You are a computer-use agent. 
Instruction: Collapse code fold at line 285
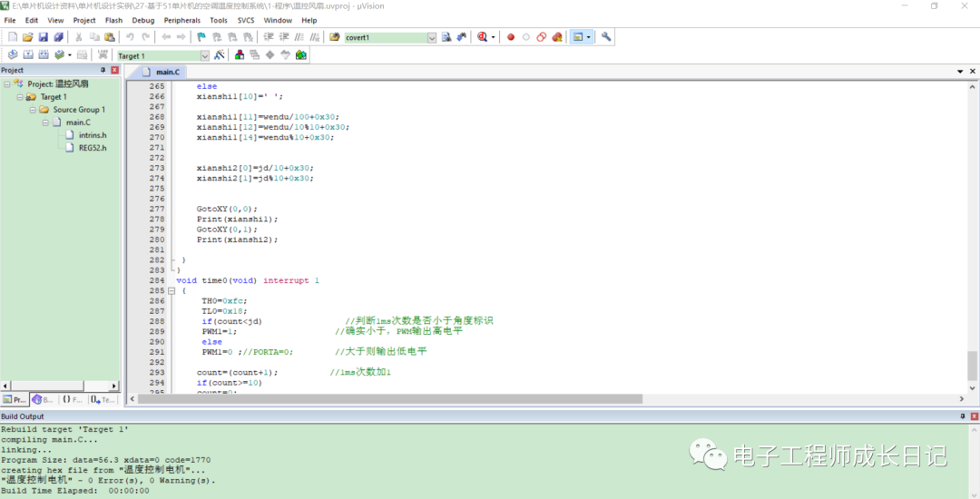[171, 291]
